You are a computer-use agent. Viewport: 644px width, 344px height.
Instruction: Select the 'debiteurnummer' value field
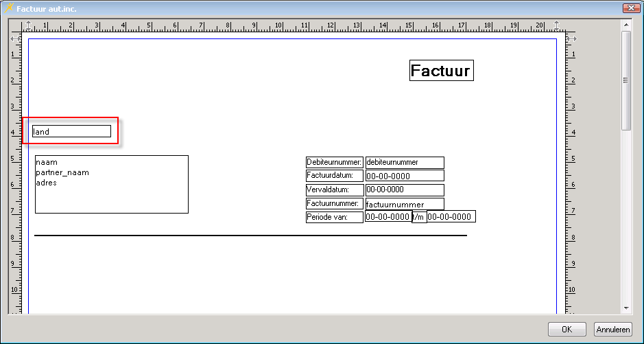coord(405,163)
